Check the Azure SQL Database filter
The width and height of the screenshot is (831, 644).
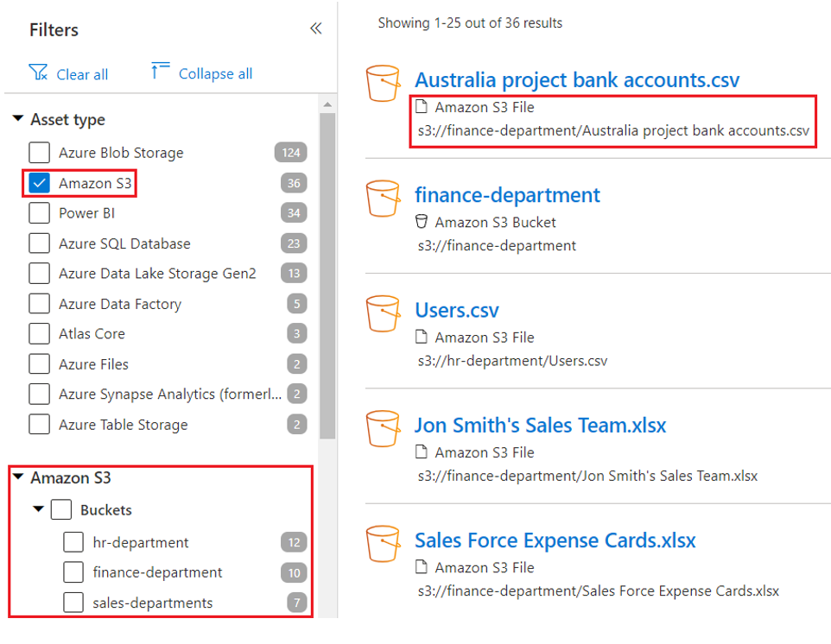[39, 243]
